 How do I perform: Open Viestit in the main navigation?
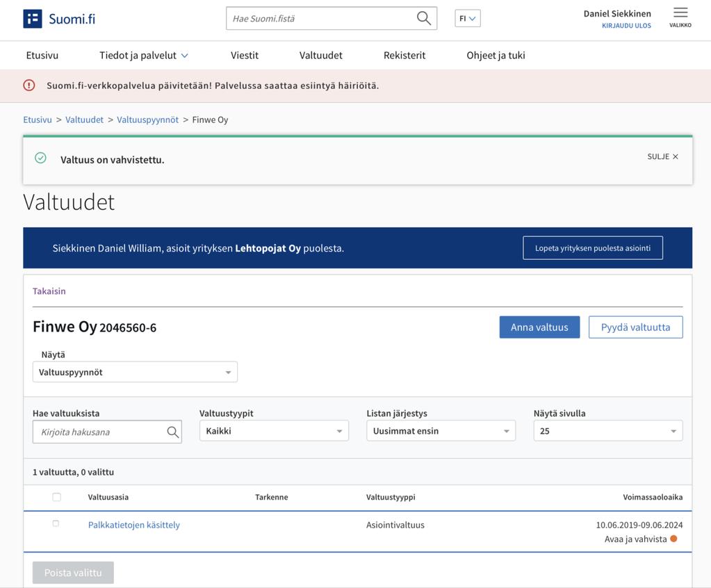[245, 56]
